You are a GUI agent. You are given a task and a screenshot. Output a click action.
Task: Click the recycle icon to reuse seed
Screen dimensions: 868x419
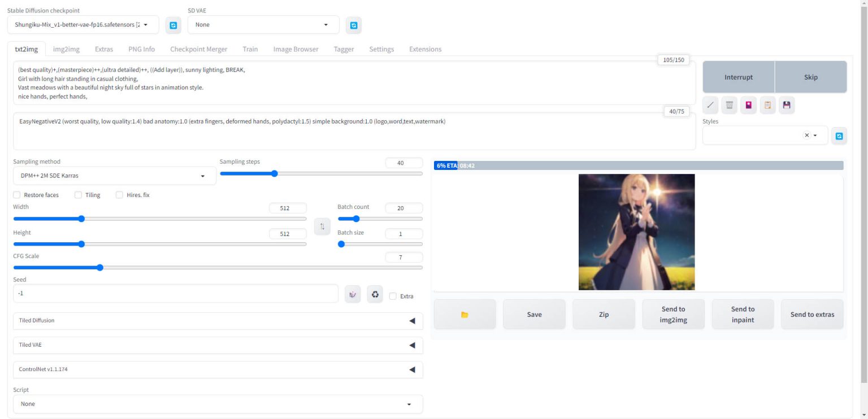coord(375,294)
